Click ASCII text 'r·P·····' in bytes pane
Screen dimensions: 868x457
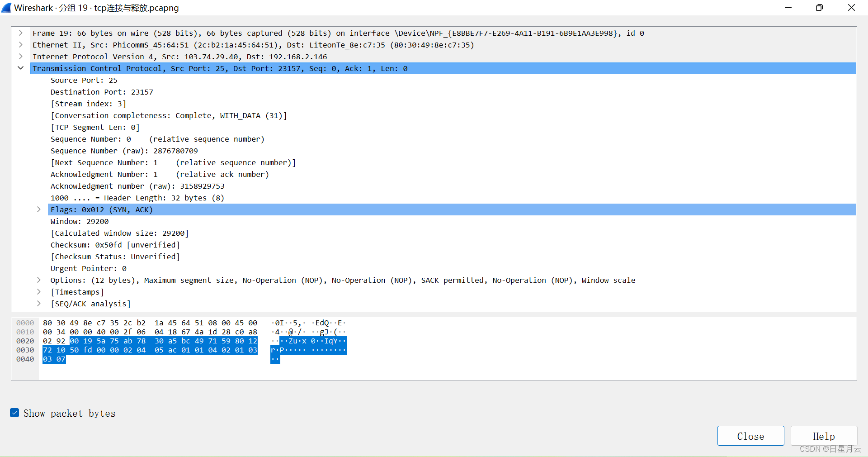point(288,350)
